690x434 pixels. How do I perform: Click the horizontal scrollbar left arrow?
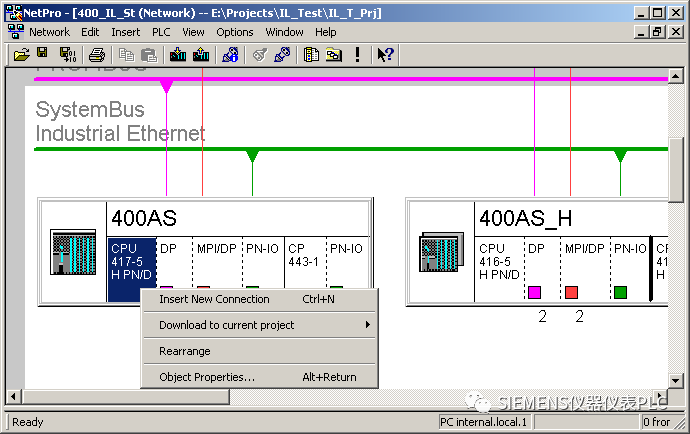click(13, 397)
